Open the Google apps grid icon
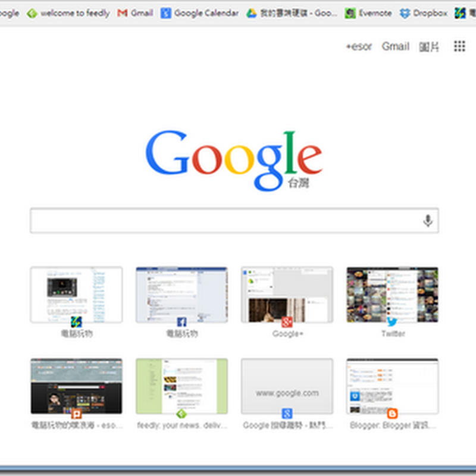This screenshot has width=476, height=476. tap(459, 46)
